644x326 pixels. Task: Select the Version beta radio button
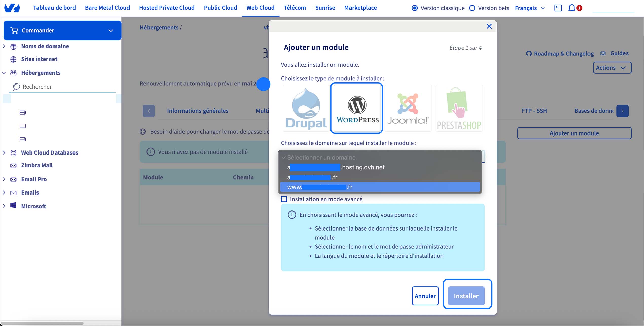[472, 8]
